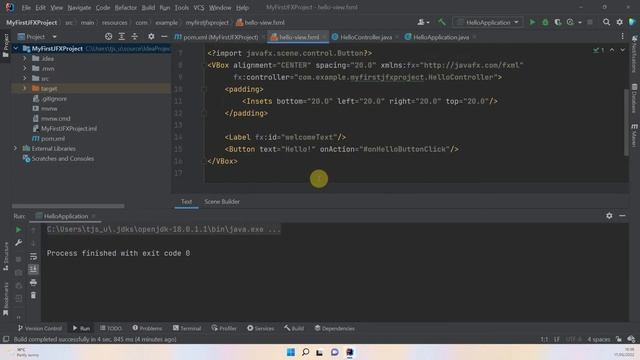Screen dimensions: 640x360
Task: Toggle scroll to end in Run console
Action: pyautogui.click(x=33, y=269)
